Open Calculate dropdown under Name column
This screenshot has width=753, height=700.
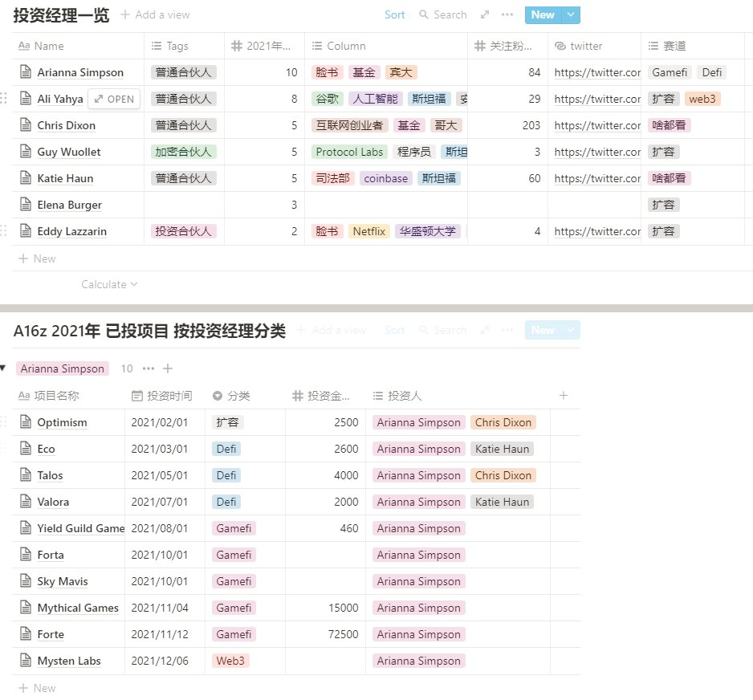point(109,284)
